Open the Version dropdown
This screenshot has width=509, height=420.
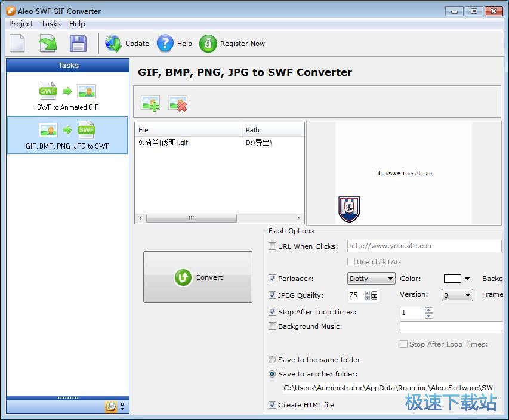(457, 295)
